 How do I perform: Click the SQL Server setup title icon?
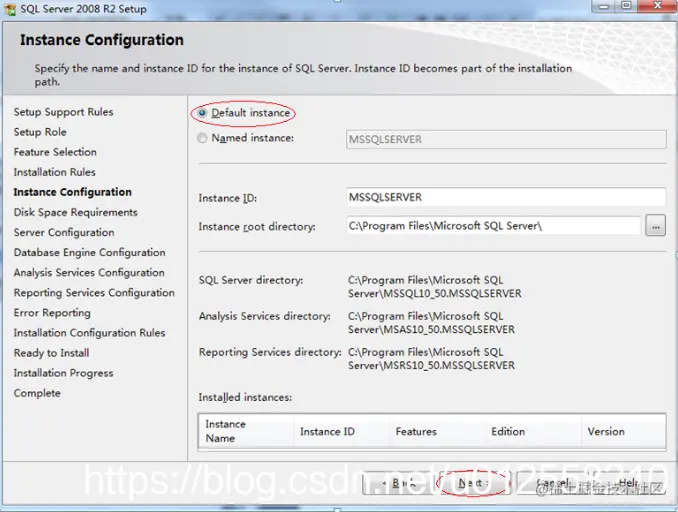tap(10, 9)
